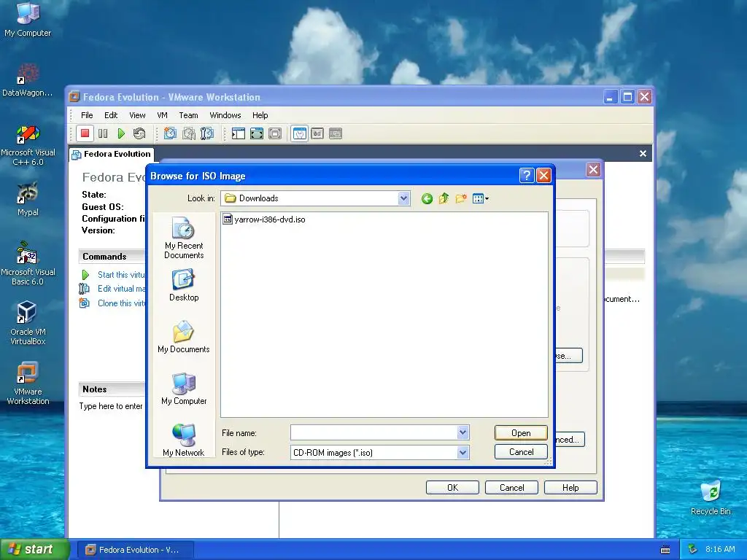The image size is (747, 560).
Task: Click the green Power On toolbar icon
Action: click(121, 134)
